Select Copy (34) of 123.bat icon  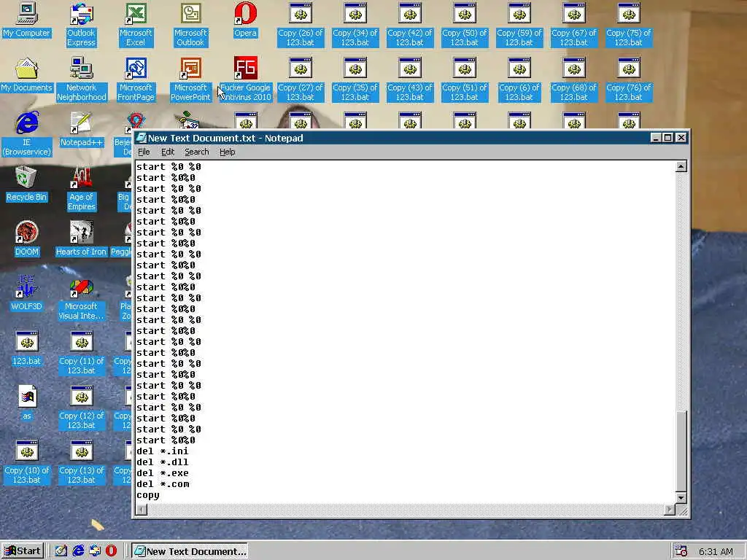[355, 25]
